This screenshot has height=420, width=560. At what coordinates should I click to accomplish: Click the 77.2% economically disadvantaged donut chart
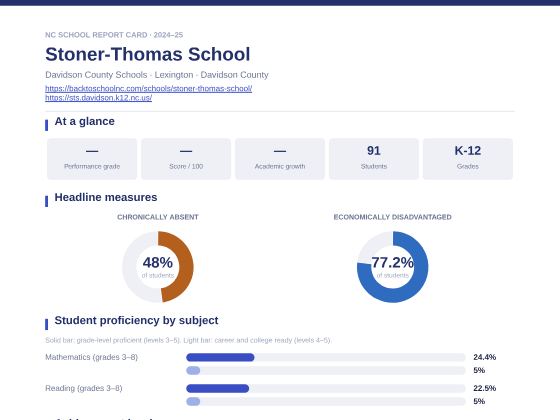[392, 267]
